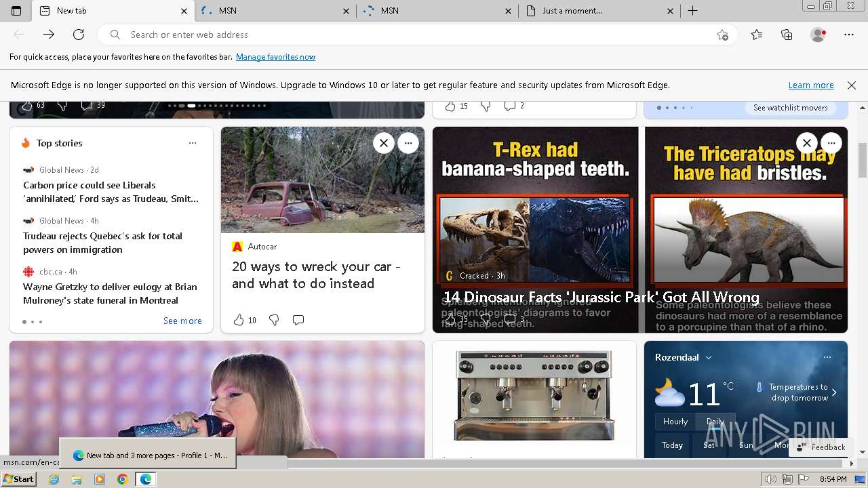Image resolution: width=868 pixels, height=488 pixels.
Task: Show the 8:54 PM clock calendar
Action: click(833, 479)
